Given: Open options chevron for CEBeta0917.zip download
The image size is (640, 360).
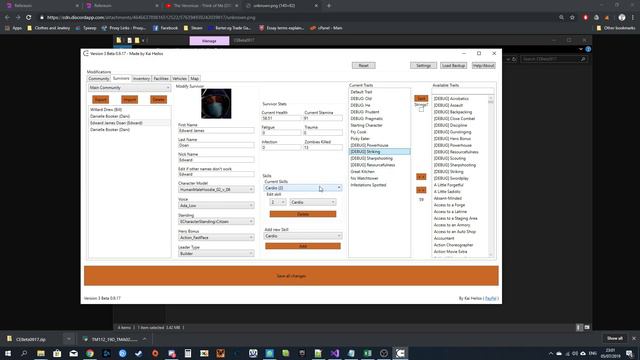Looking at the screenshot, I should 69,339.
